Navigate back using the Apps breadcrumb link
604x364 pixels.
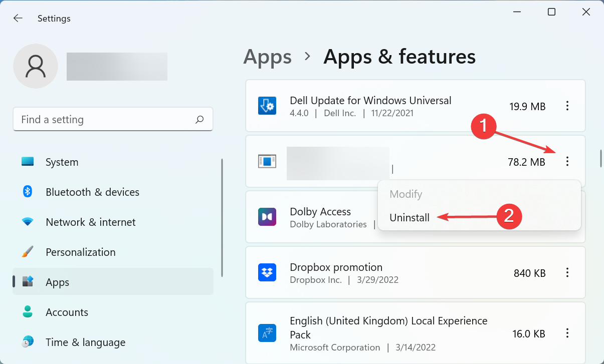click(x=267, y=57)
